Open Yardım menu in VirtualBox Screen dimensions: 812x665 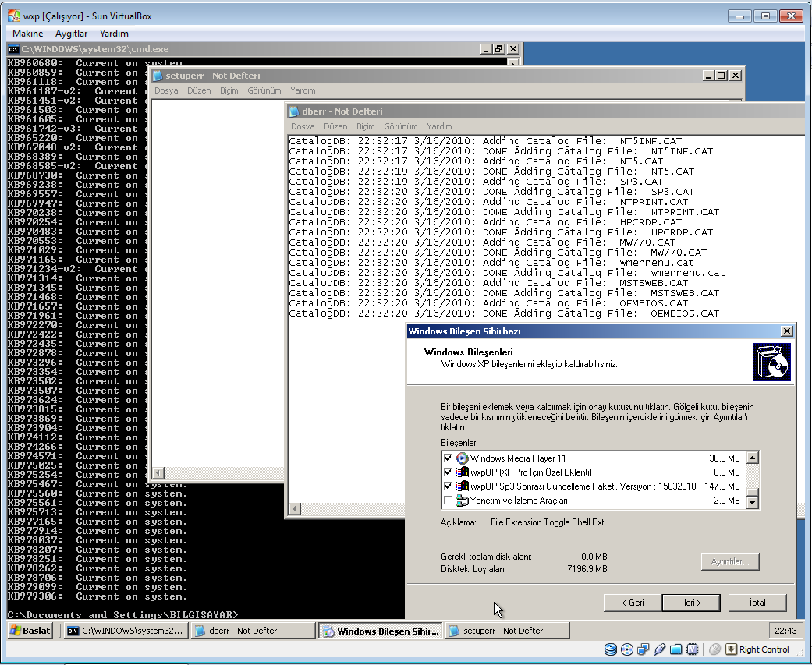(114, 33)
